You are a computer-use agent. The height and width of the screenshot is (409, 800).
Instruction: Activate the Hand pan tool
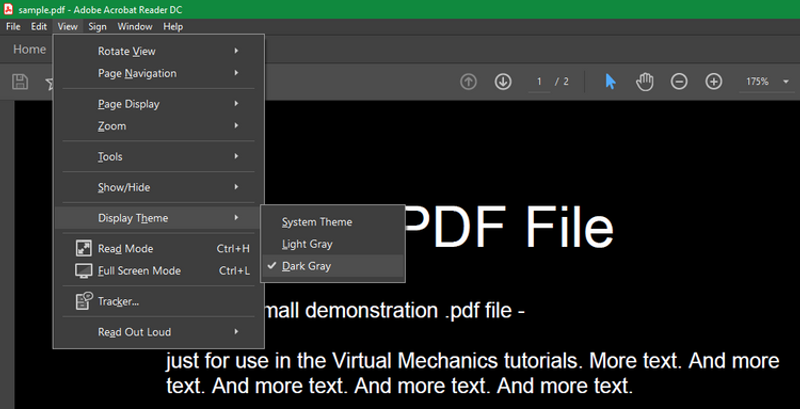(645, 82)
